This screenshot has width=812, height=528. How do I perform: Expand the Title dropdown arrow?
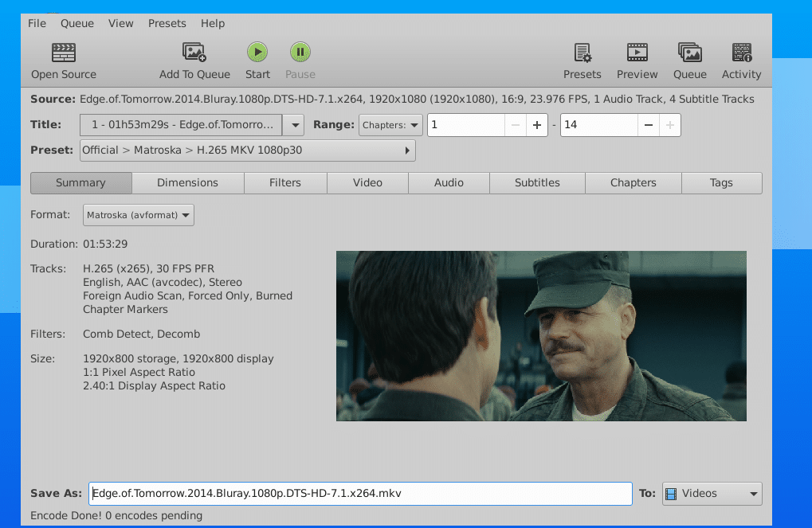point(295,125)
